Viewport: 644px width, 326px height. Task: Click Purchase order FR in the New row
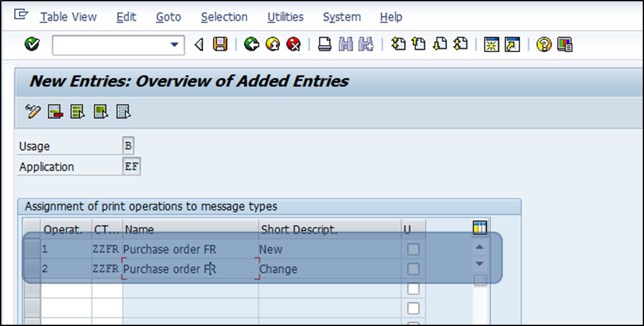click(x=191, y=249)
